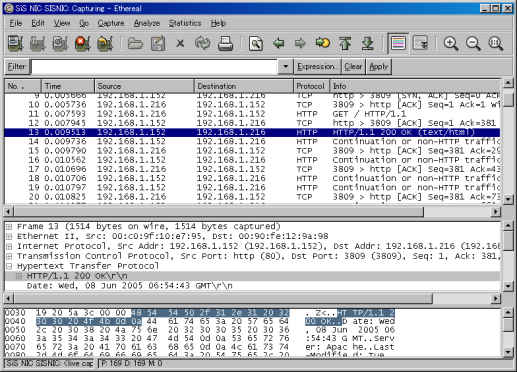Toggle auto scroll in live capture

click(x=420, y=43)
